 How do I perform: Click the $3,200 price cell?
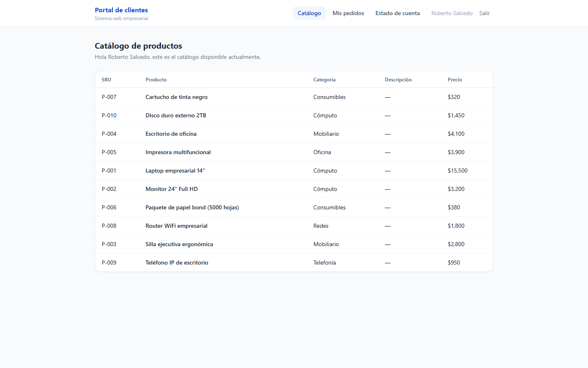[456, 189]
